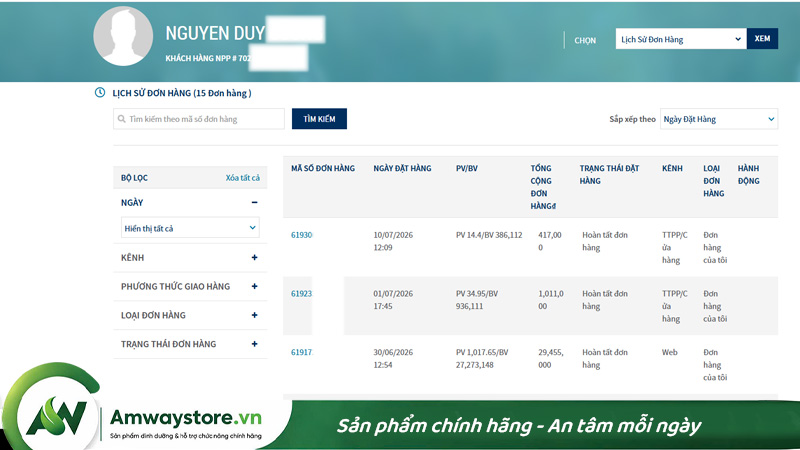Expand the Phương thức giao hàng filter

click(x=254, y=286)
